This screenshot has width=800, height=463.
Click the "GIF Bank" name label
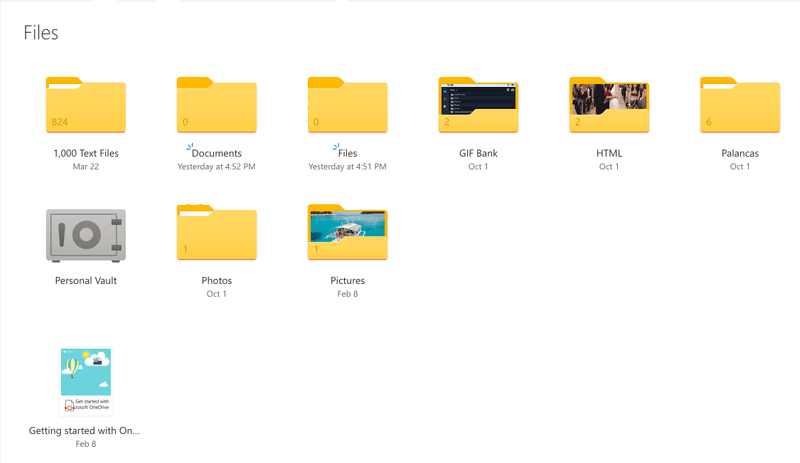[478, 153]
